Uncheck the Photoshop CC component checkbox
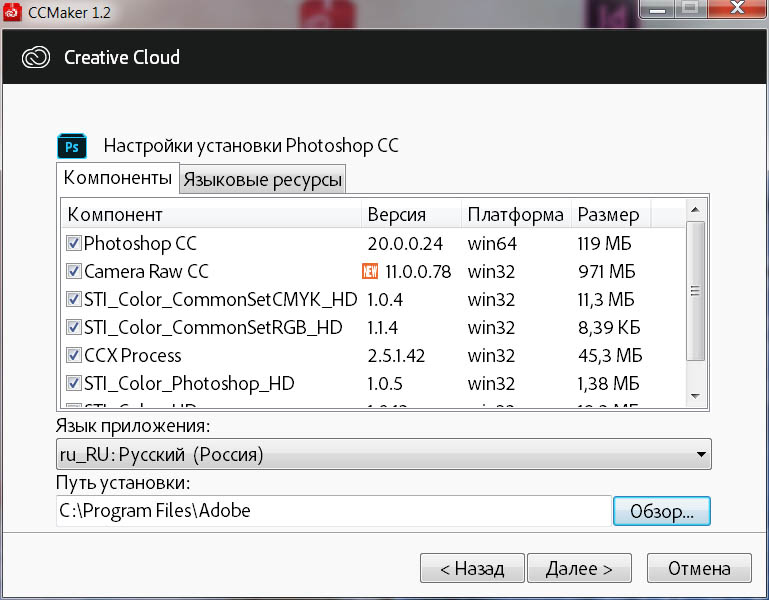This screenshot has height=600, width=769. [73, 243]
